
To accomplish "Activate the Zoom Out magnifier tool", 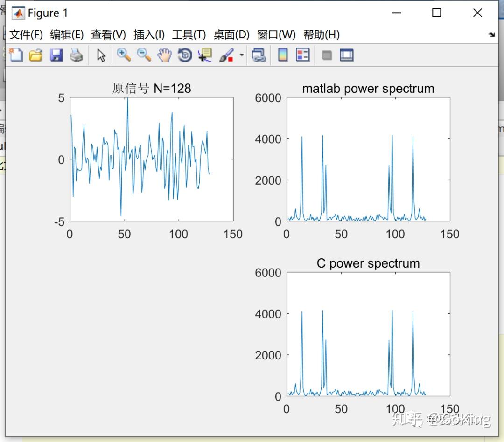I will (x=144, y=55).
